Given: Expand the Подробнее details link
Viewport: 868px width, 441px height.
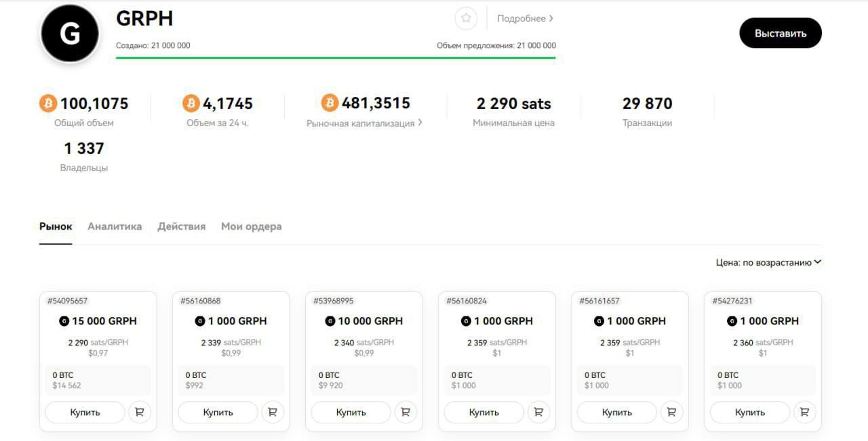Looking at the screenshot, I should pyautogui.click(x=525, y=18).
